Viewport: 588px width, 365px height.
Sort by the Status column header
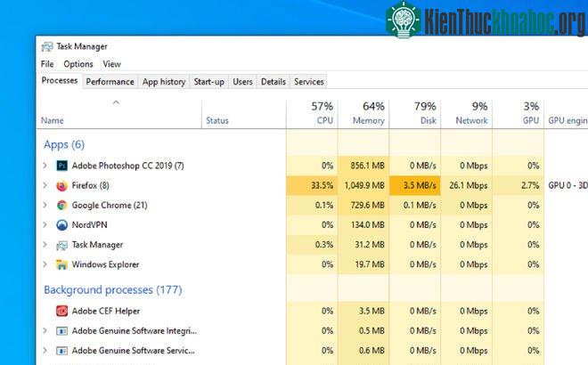[244, 114]
